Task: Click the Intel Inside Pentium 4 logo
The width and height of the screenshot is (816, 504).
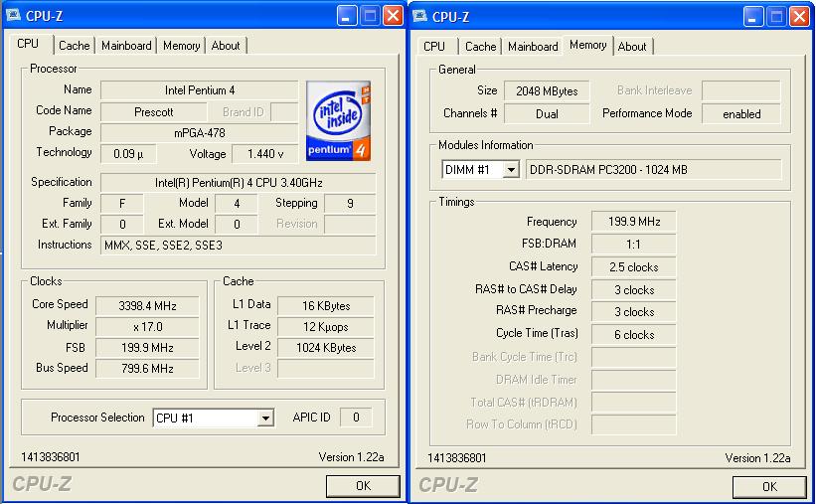Action: (338, 121)
